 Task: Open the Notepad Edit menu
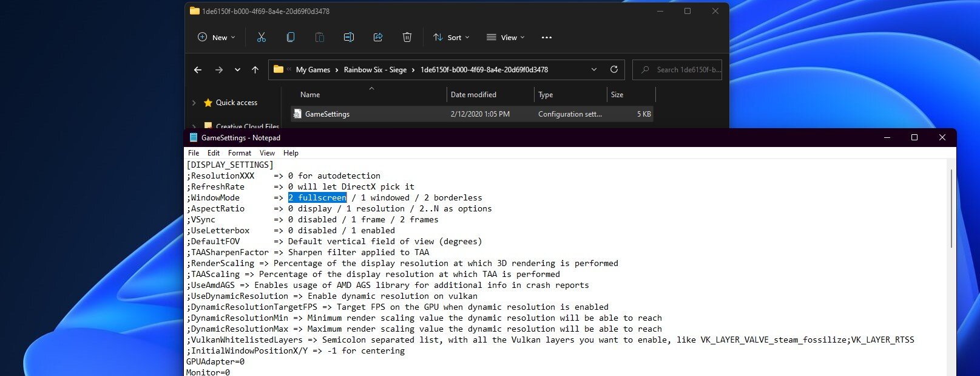click(214, 153)
